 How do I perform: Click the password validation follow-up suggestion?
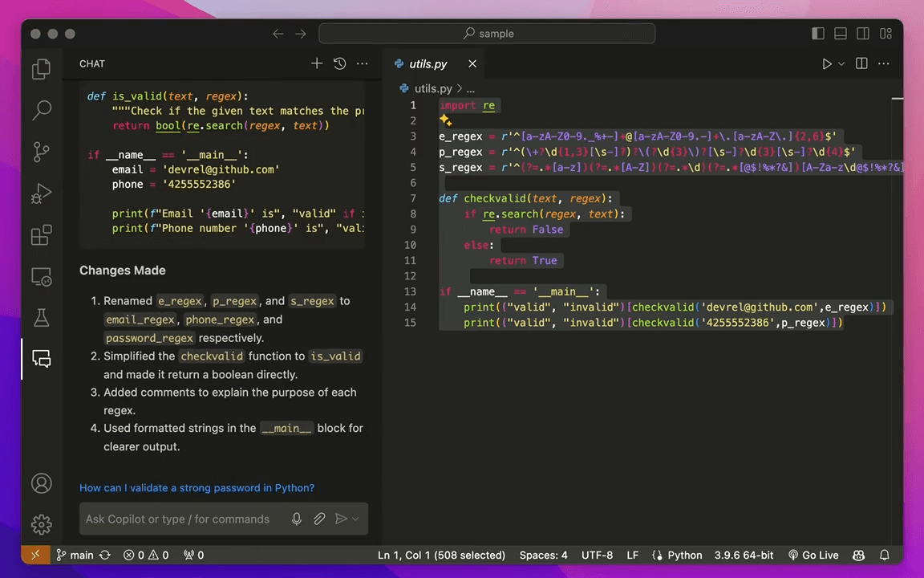tap(197, 488)
